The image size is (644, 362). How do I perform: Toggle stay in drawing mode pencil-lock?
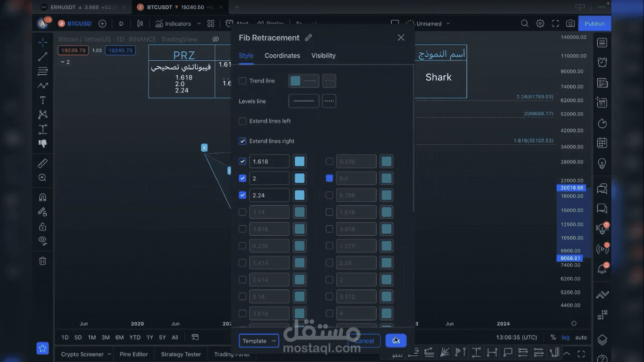[x=42, y=212]
